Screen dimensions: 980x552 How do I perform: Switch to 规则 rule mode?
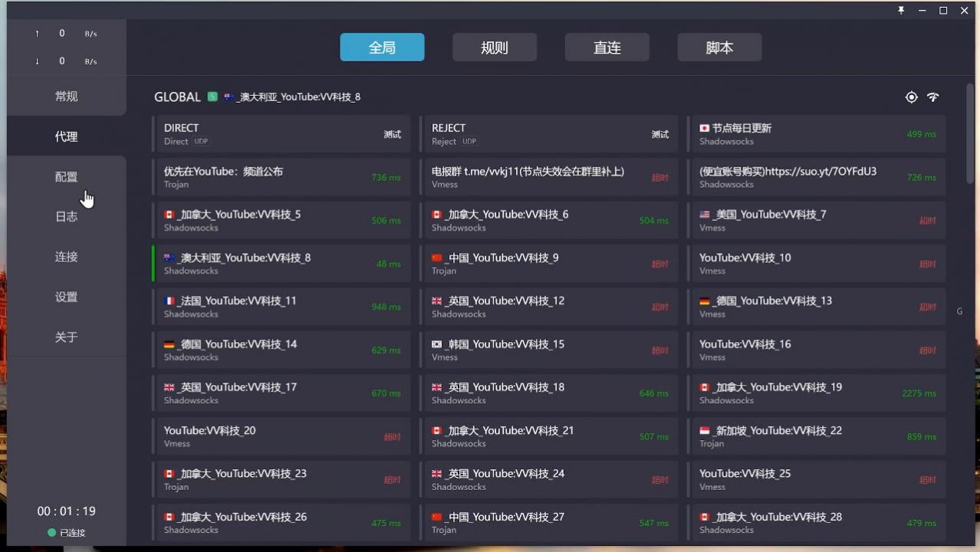tap(495, 48)
